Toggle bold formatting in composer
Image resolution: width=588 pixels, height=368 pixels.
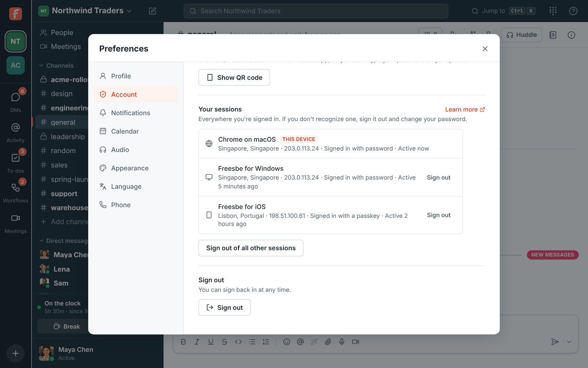pyautogui.click(x=183, y=342)
